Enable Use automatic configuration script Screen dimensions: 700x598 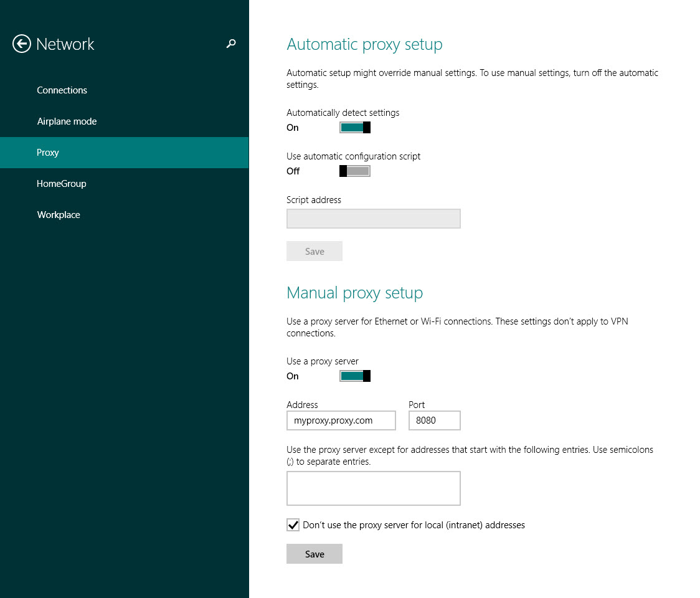(354, 171)
